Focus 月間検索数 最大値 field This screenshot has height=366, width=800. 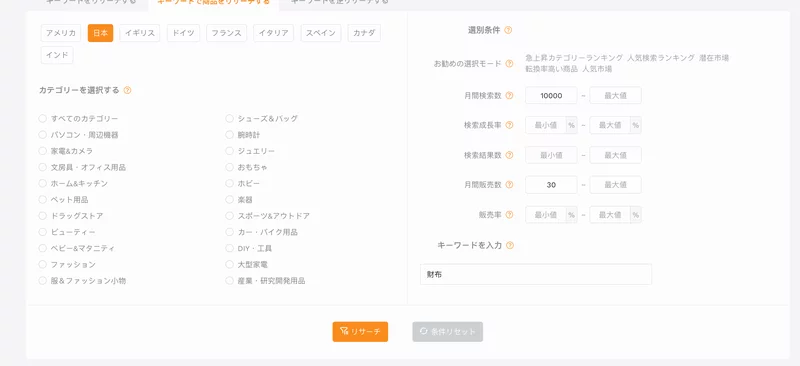click(615, 95)
